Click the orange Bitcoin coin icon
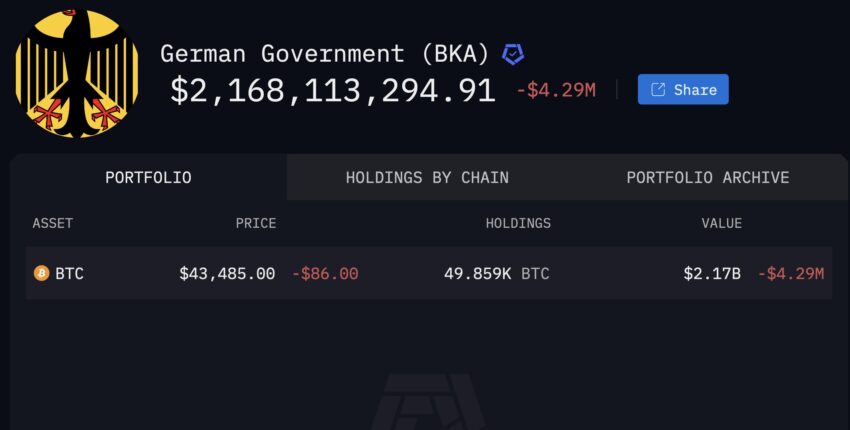Viewport: 850px width, 430px height. (41, 273)
